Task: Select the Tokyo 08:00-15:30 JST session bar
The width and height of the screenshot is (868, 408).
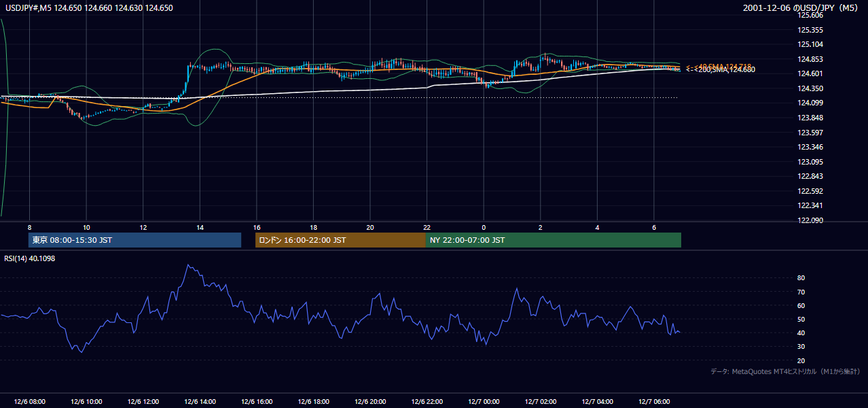Action: point(135,240)
